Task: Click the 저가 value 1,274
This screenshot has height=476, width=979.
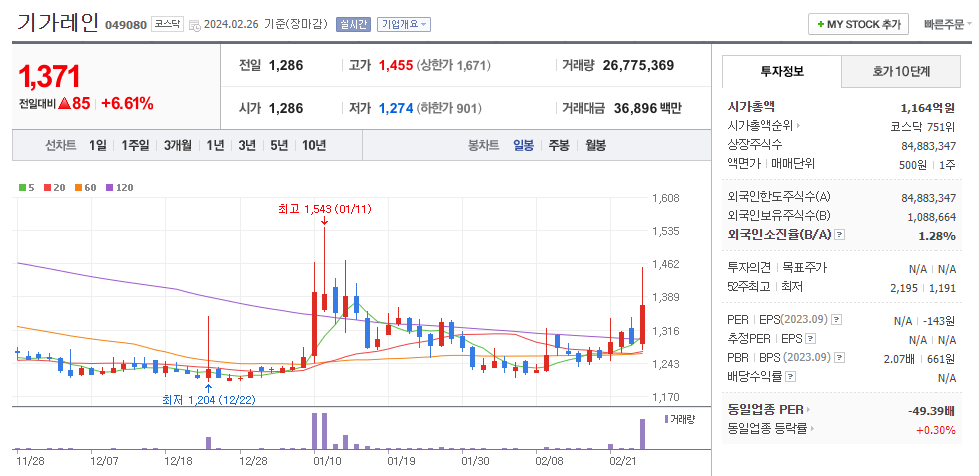Action: click(396, 108)
